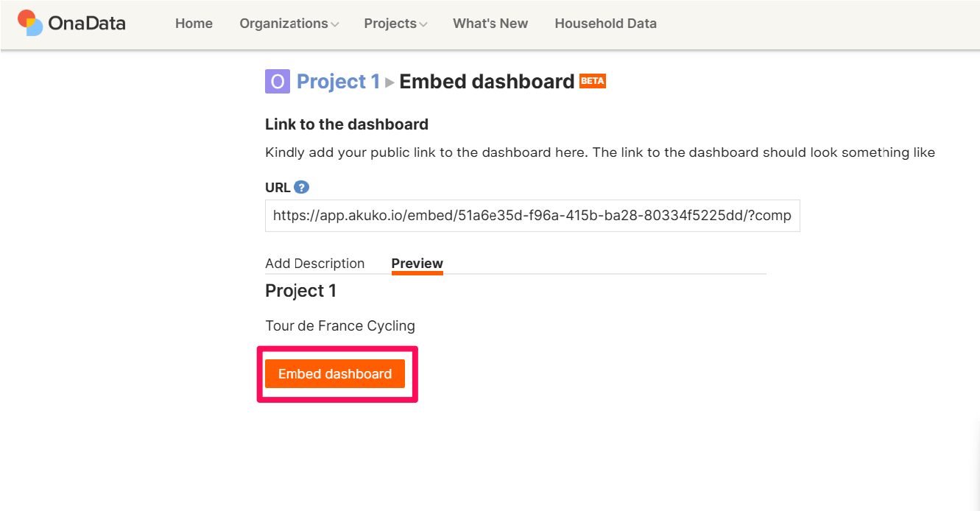This screenshot has height=511, width=980.
Task: Click the purple O project avatar icon
Action: point(277,82)
